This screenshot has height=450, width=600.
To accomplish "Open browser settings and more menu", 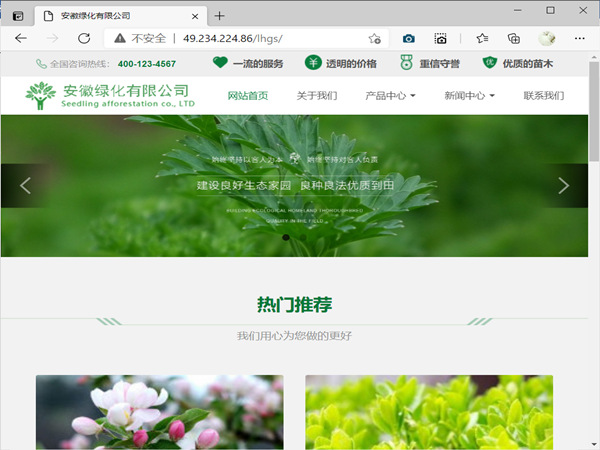I will (x=578, y=38).
